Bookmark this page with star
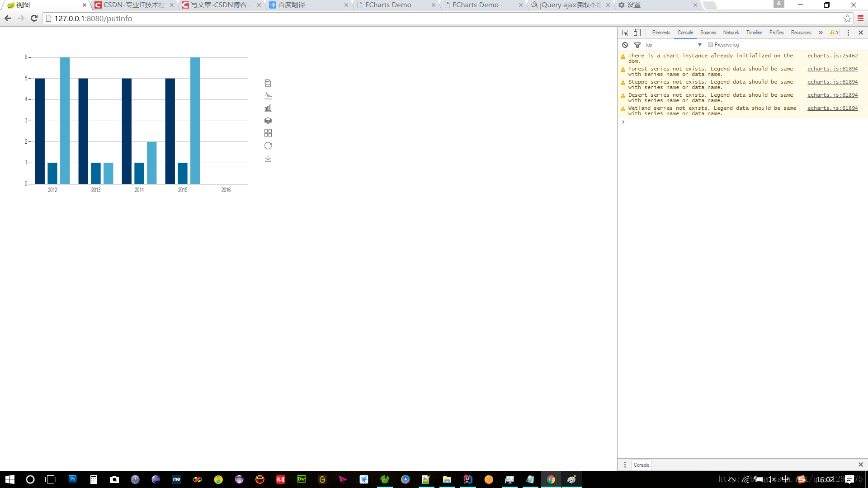 [x=847, y=19]
